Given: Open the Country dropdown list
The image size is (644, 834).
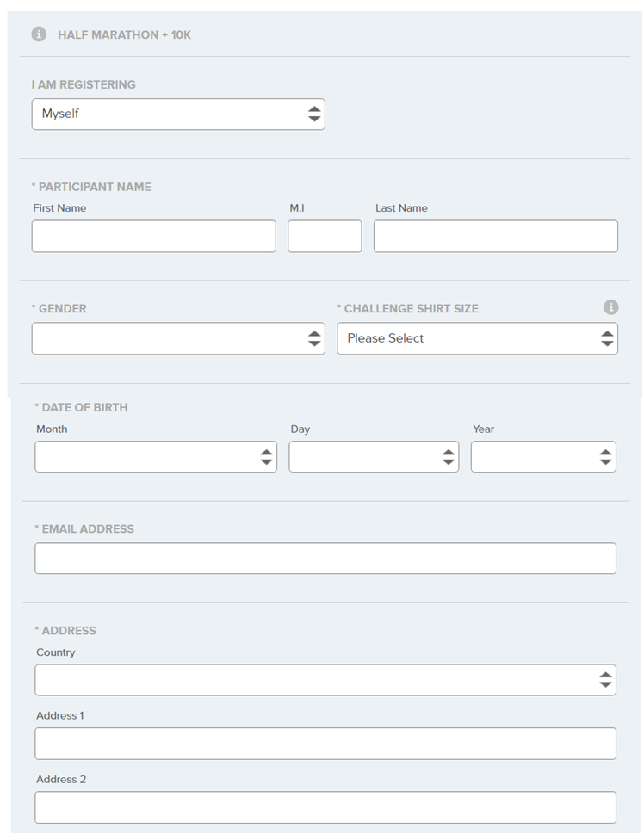Looking at the screenshot, I should [x=325, y=680].
